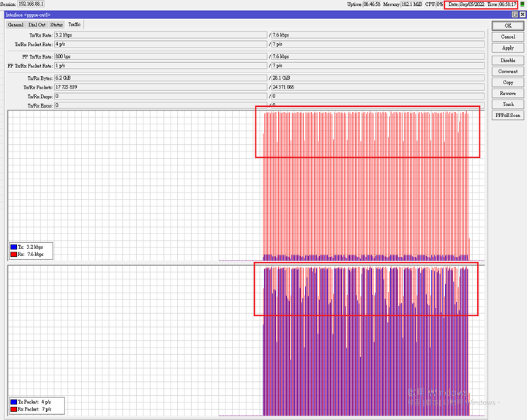
Task: Click the Tx 3.2 kbps legend text
Action: [31, 247]
